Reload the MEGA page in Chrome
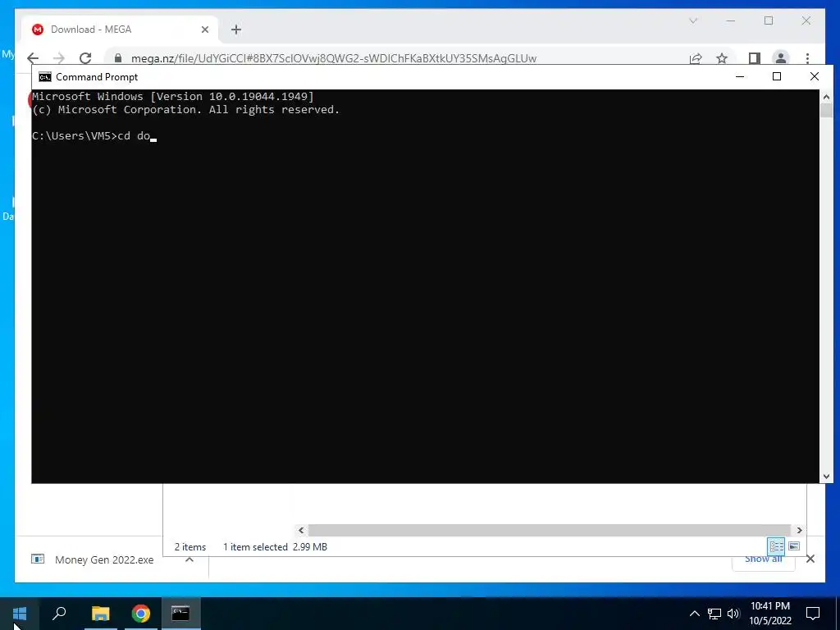 pos(85,58)
